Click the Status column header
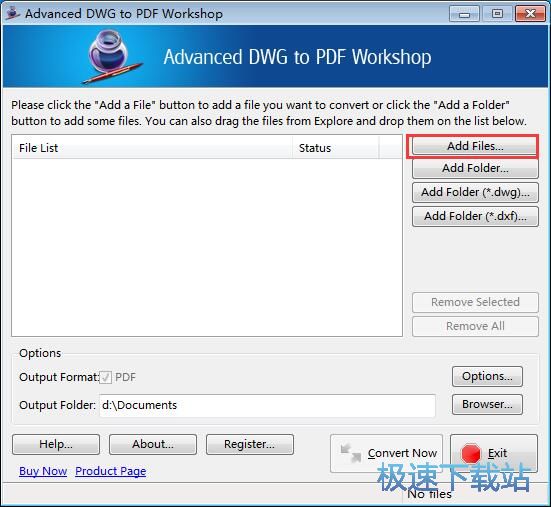The width and height of the screenshot is (551, 507). click(336, 148)
